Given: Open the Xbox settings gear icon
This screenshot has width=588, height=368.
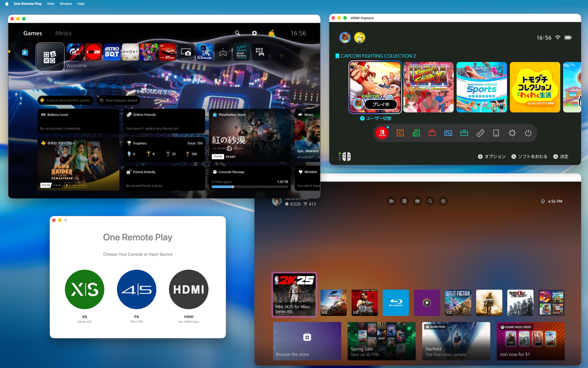Looking at the screenshot, I should pyautogui.click(x=443, y=201).
